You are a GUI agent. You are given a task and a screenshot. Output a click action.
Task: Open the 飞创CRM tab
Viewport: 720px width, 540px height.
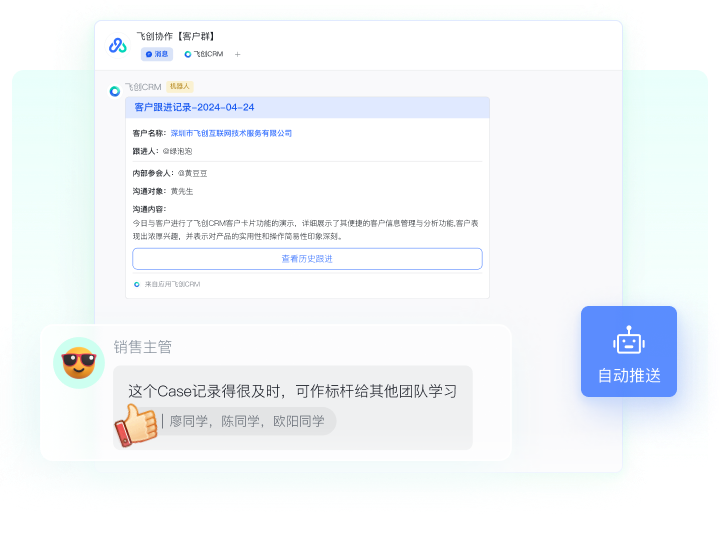pos(204,54)
